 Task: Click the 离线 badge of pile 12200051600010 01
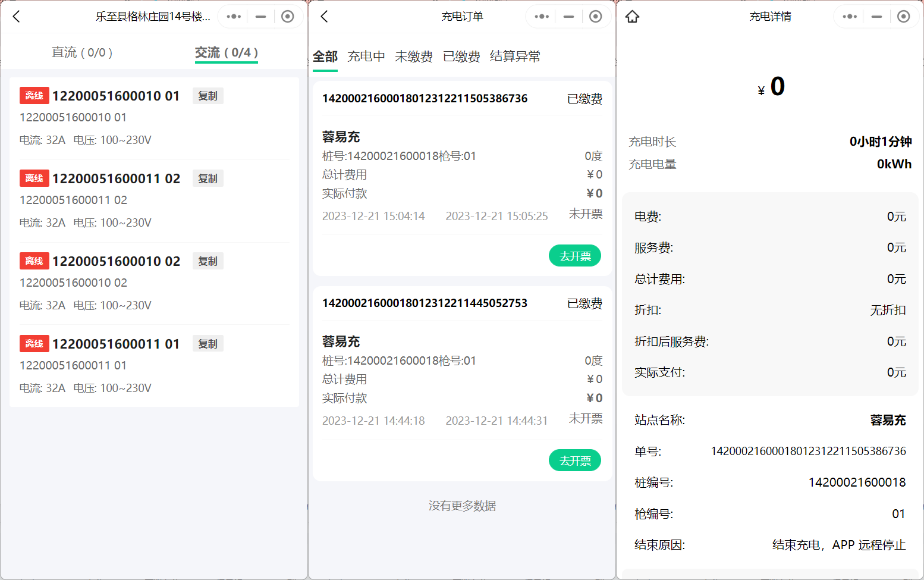(x=34, y=95)
